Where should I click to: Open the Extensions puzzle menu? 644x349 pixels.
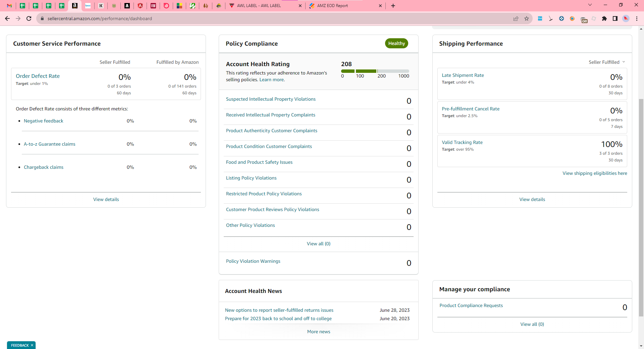(604, 18)
